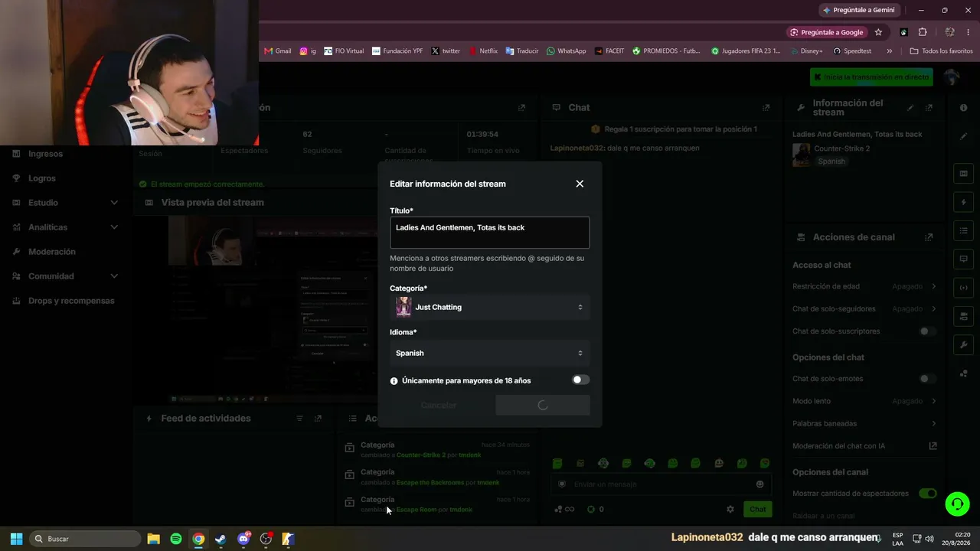Show more bookmarks with the chevron

[x=889, y=51]
